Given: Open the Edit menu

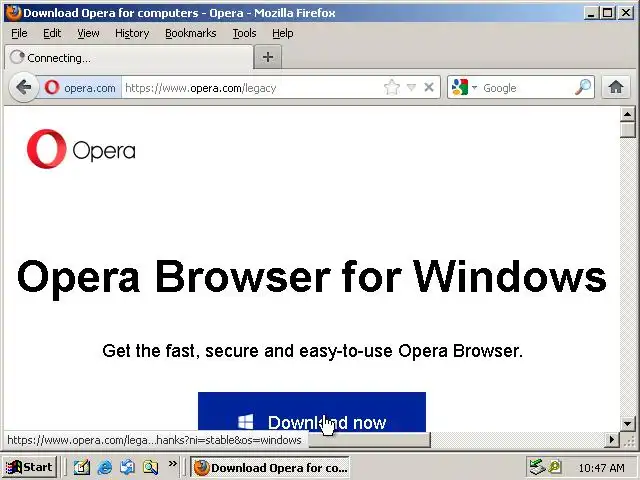Looking at the screenshot, I should click(52, 33).
